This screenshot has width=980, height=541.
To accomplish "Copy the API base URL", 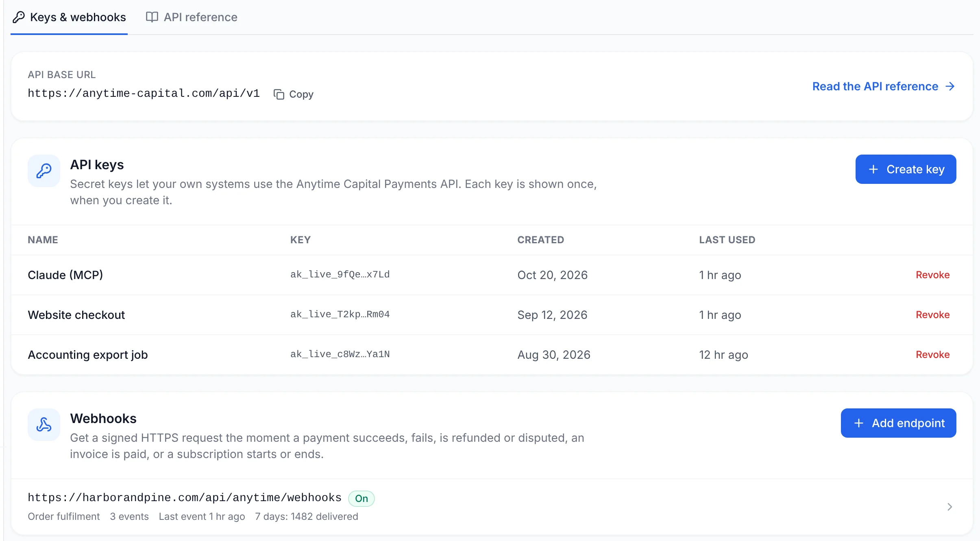I will coord(294,94).
